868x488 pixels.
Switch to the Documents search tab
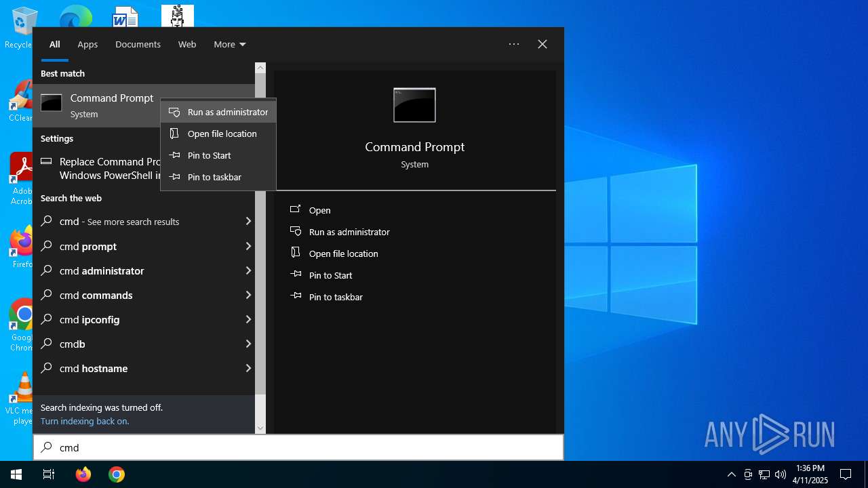pos(138,44)
